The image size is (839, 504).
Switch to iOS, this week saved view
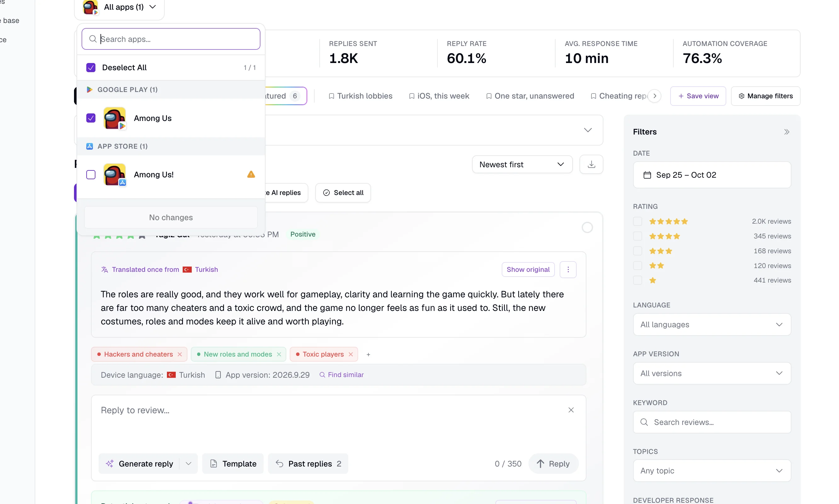pyautogui.click(x=439, y=96)
